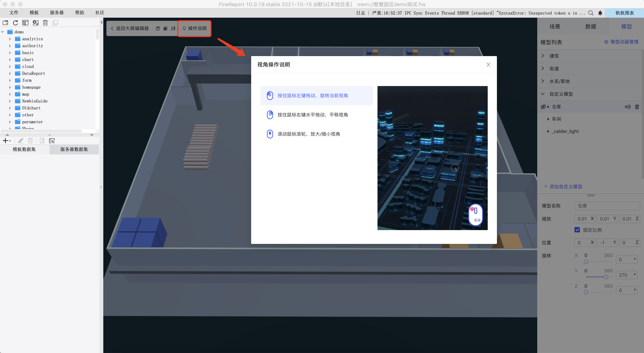Screen dimensions: 644x353
Task: Click the rename icon for 仓库 model
Action: (628, 107)
